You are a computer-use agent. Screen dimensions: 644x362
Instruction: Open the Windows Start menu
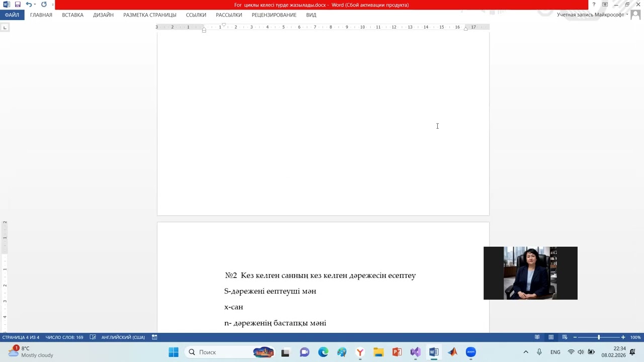point(174,352)
